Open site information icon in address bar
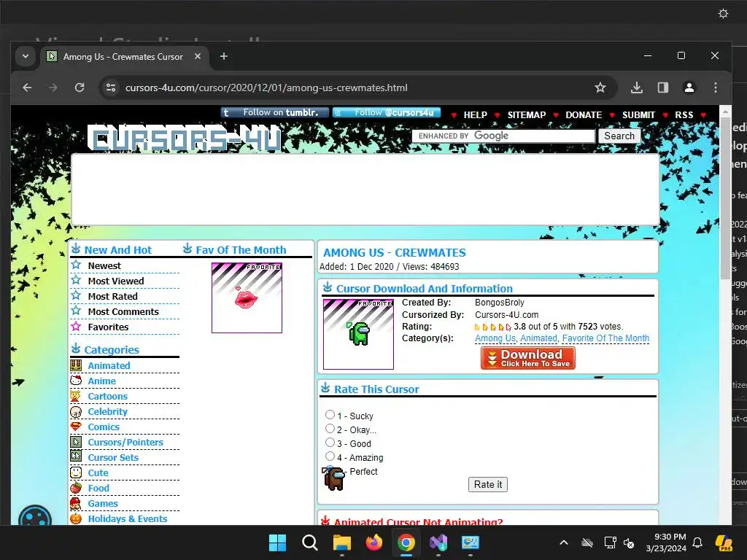 (x=111, y=87)
